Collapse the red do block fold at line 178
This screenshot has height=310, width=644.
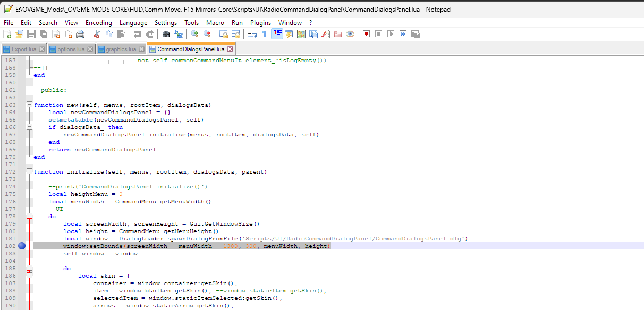pos(29,217)
